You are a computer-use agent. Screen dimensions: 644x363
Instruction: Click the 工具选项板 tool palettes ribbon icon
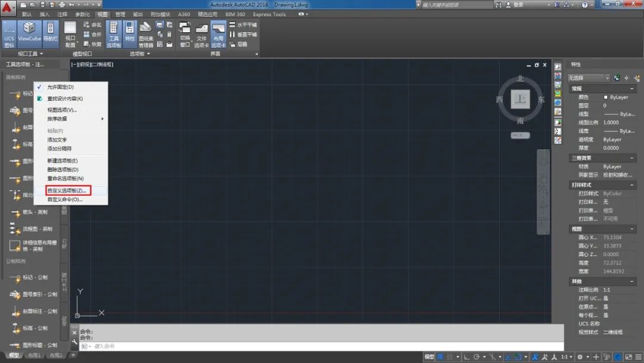(x=113, y=35)
